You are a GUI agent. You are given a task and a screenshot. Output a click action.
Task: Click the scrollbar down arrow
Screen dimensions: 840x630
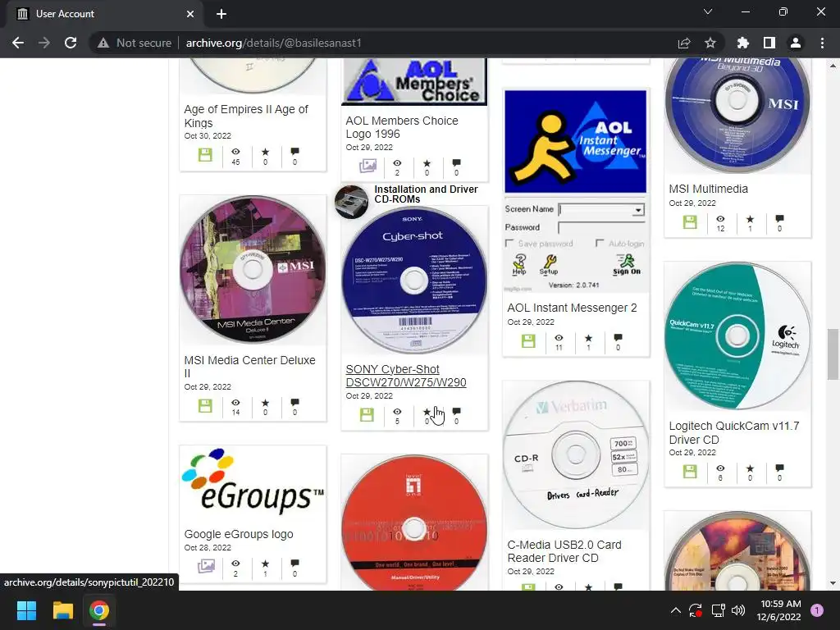coord(833,583)
